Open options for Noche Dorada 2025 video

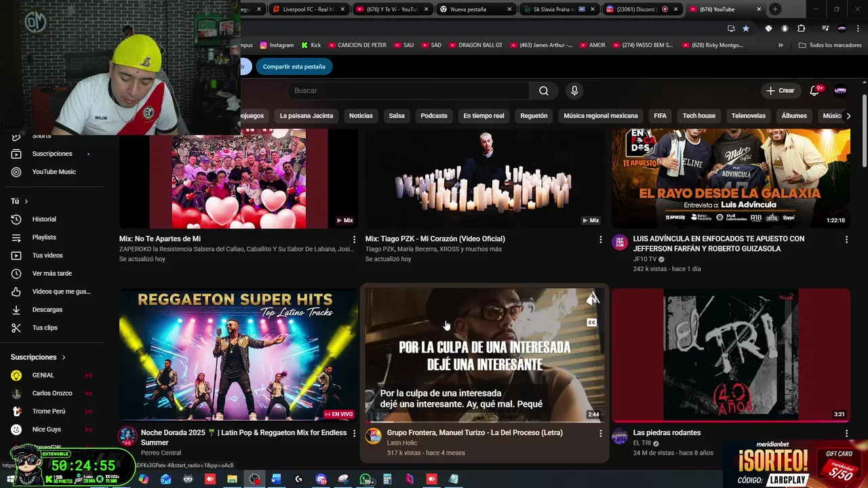coord(354,433)
